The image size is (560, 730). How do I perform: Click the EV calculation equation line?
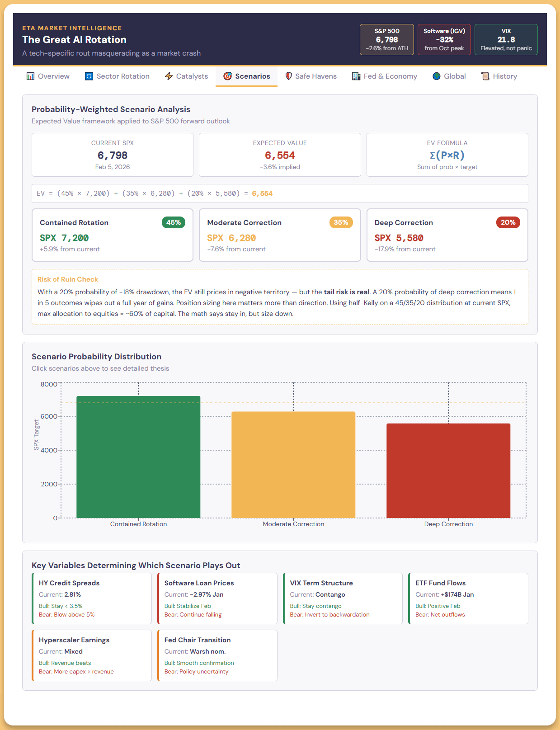point(280,193)
